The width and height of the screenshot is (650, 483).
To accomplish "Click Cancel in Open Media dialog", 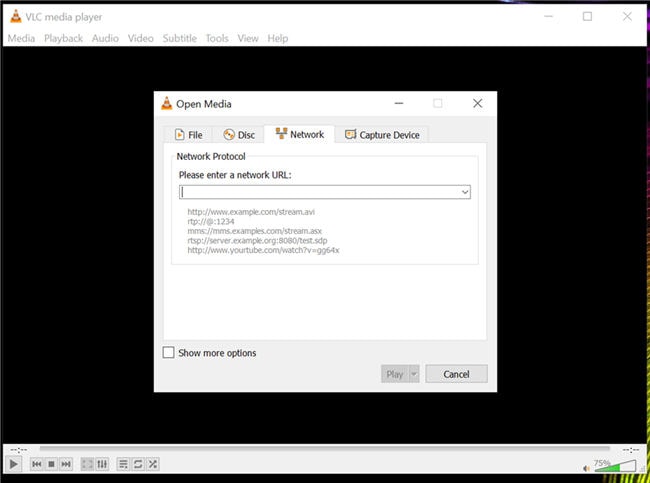I will pos(456,374).
